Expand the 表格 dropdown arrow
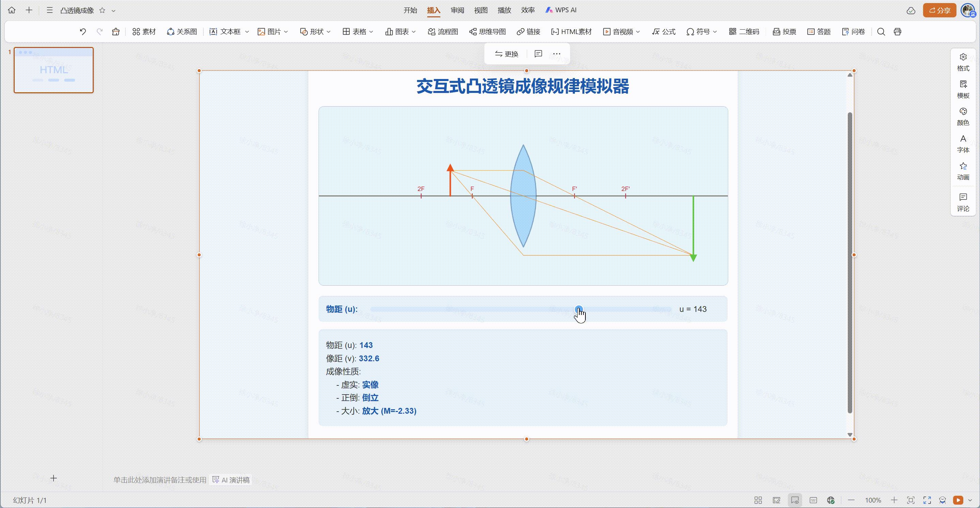 coord(371,32)
